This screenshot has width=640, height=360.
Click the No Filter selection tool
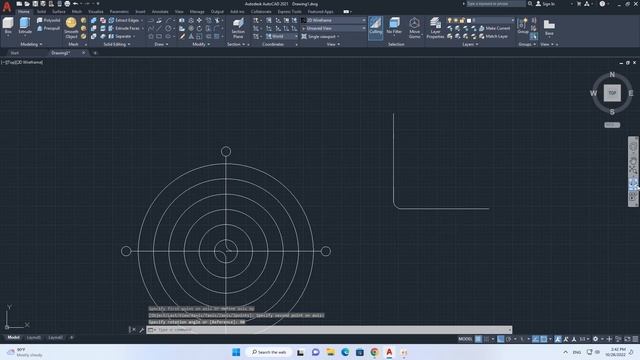coord(394,26)
